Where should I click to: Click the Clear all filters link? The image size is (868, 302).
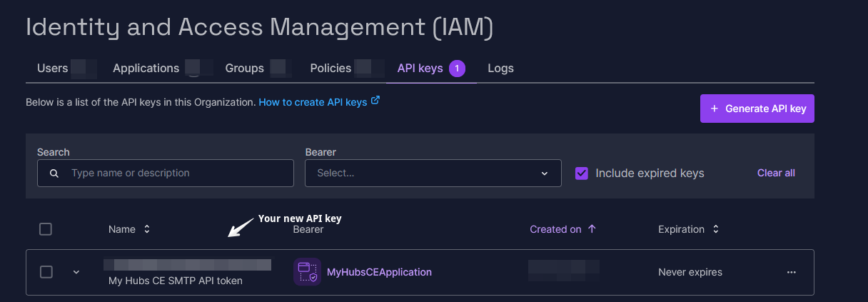776,173
